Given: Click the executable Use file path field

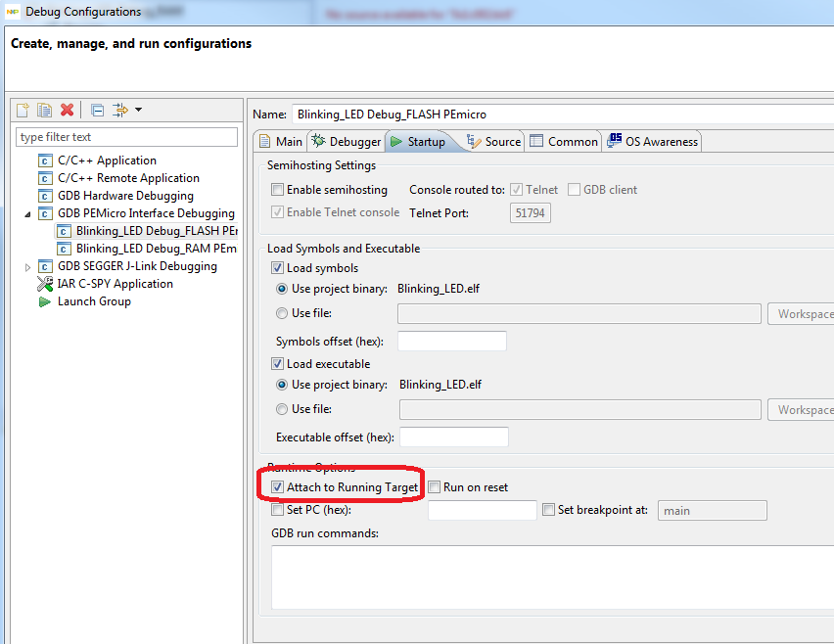Looking at the screenshot, I should coord(580,409).
